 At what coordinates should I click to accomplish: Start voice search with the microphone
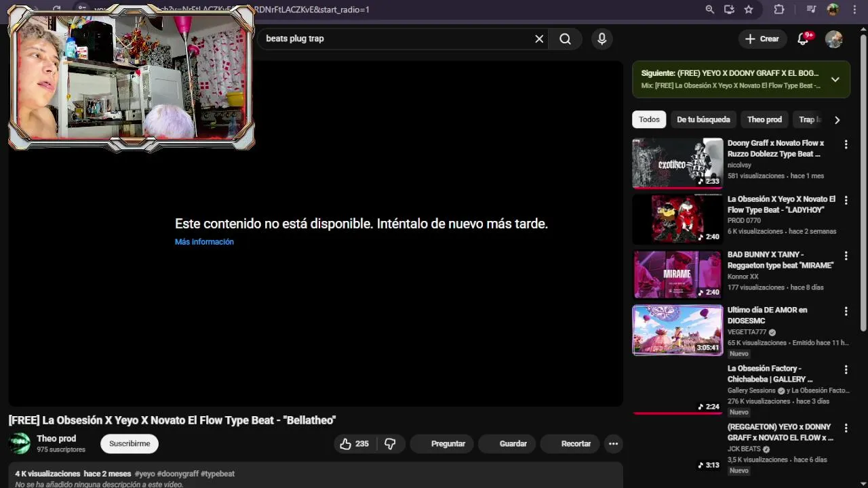pos(601,39)
